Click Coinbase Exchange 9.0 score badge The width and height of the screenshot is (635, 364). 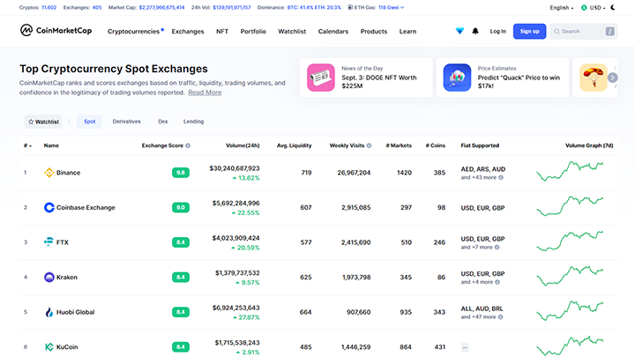(181, 207)
